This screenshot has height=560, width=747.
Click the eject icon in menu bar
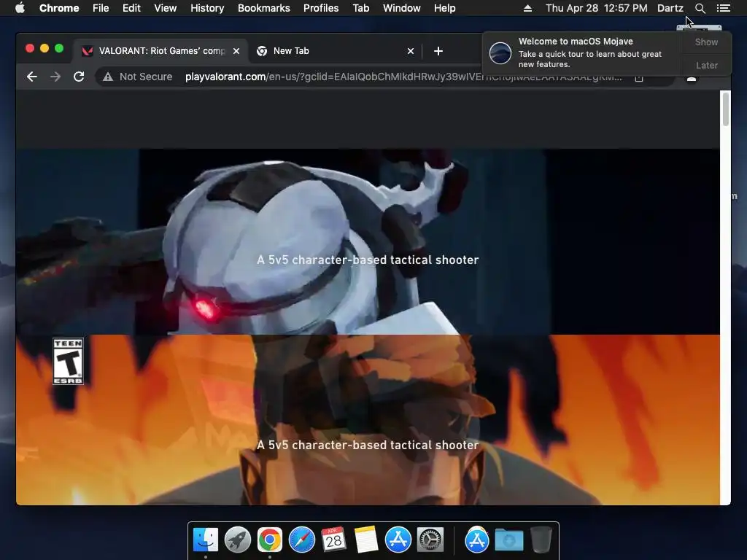pos(528,8)
